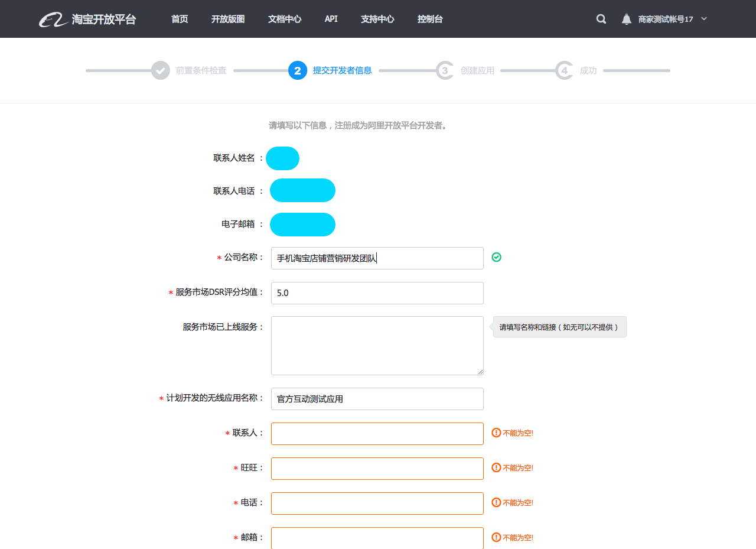
Task: Edit the 服务市场DSR评分均值 field
Action: [377, 293]
